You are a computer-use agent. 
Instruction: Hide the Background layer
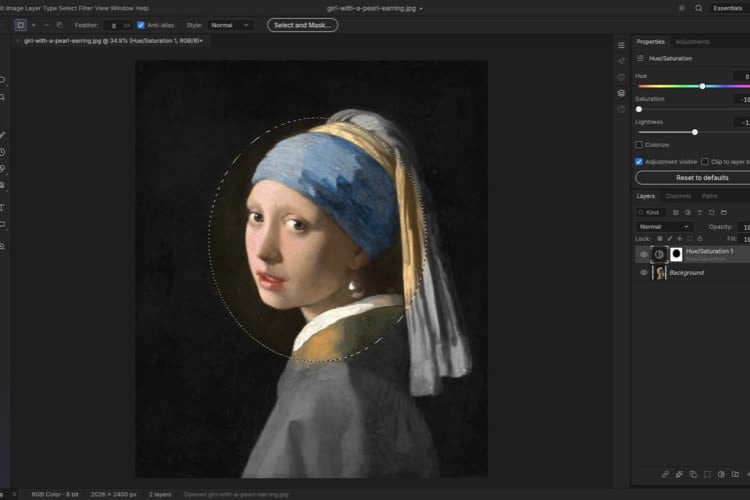(643, 273)
